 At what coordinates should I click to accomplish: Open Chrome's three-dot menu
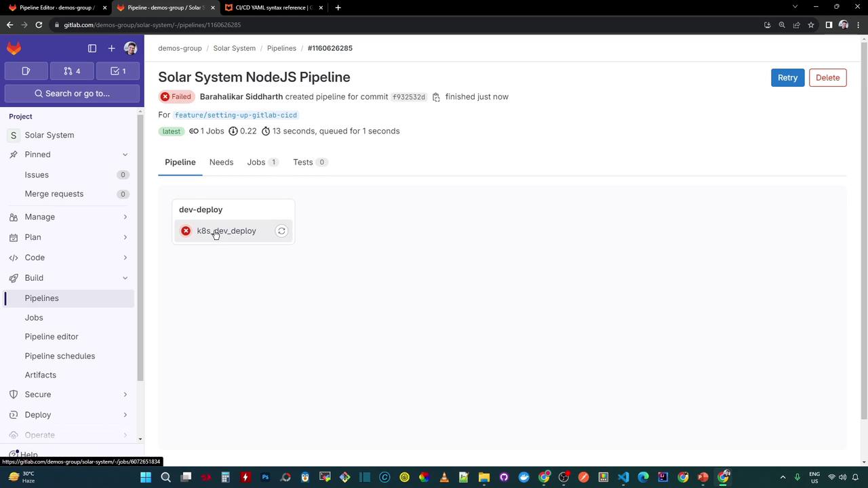coord(859,25)
